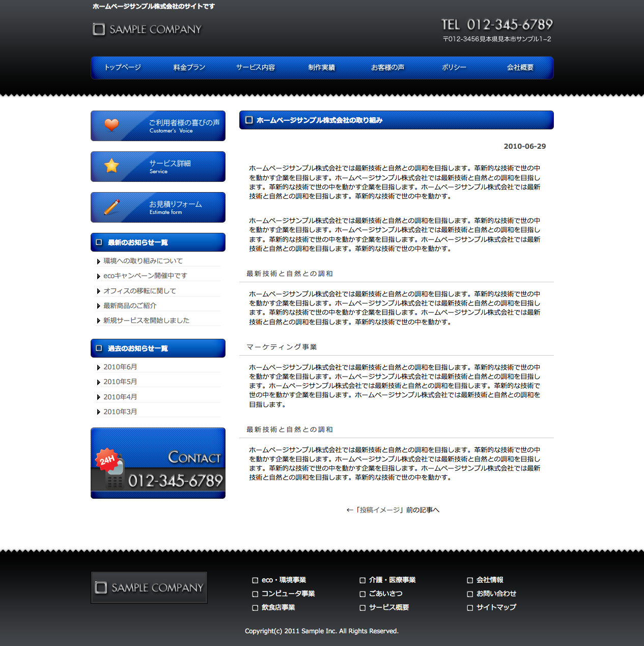Click the Contact 012-345-6789 banner
Image resolution: width=644 pixels, height=646 pixels.
coord(158,463)
